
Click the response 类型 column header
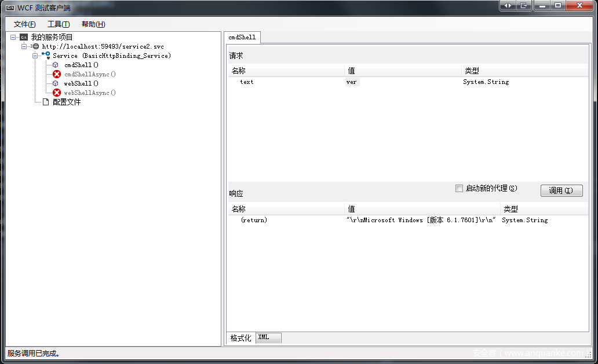[x=544, y=209]
